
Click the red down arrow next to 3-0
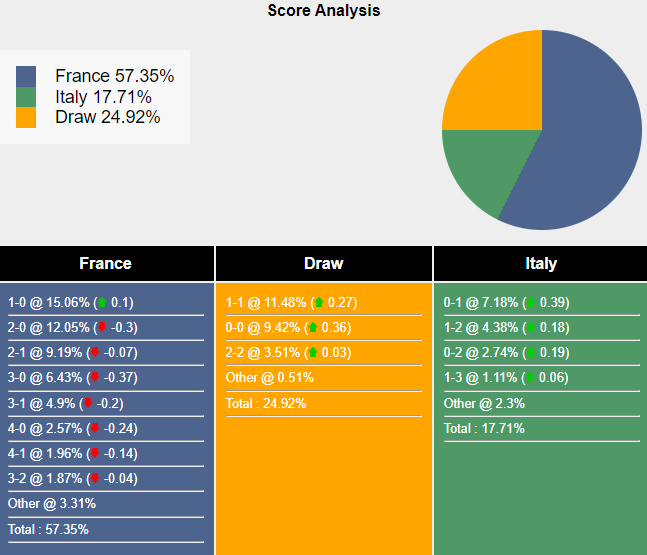(x=95, y=378)
